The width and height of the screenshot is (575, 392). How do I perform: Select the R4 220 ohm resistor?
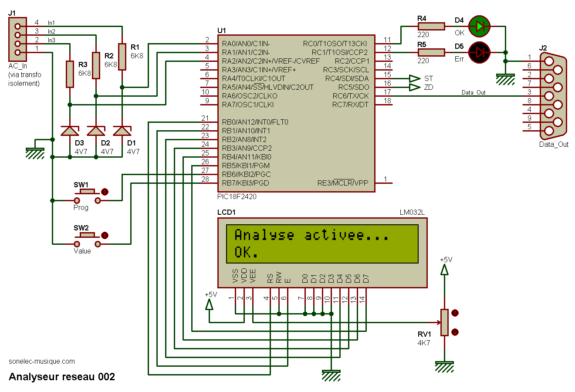click(431, 27)
